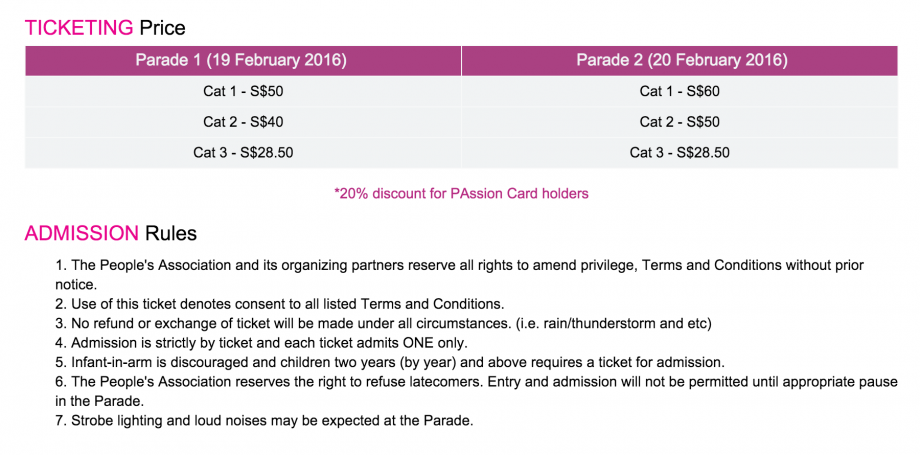Click the pink word ADMISSION
Viewport: 920px width, 455px height.
click(x=82, y=234)
